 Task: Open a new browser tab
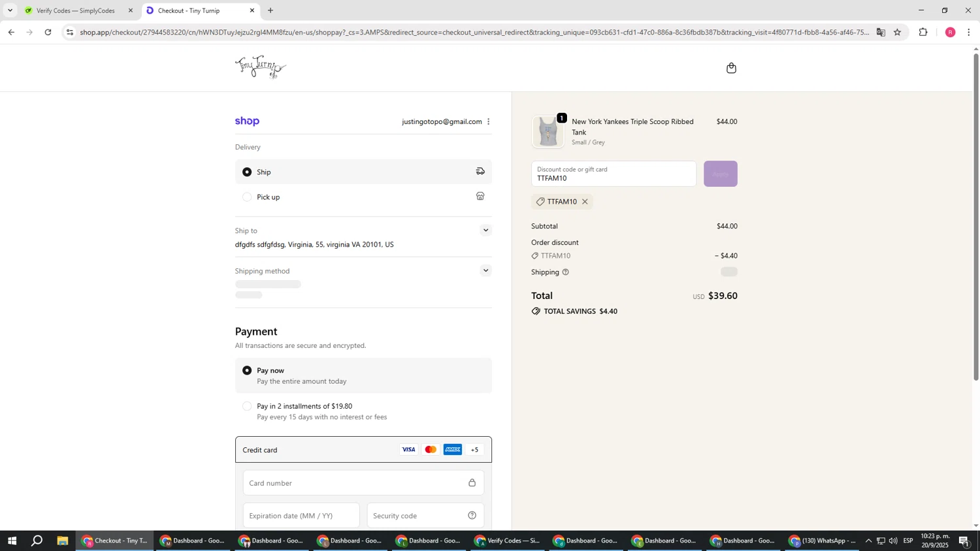pyautogui.click(x=270, y=10)
